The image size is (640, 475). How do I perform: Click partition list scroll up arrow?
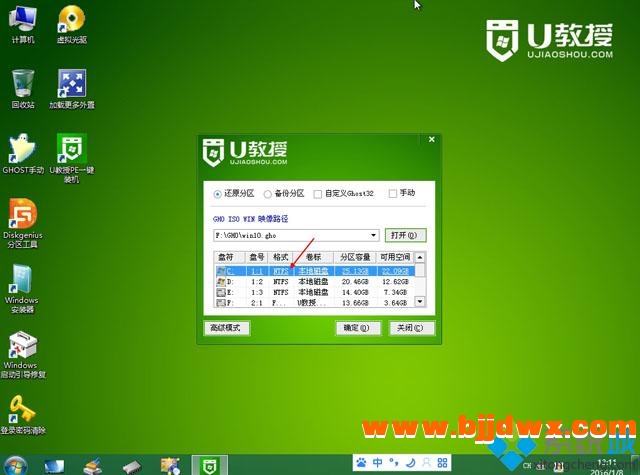(420, 257)
